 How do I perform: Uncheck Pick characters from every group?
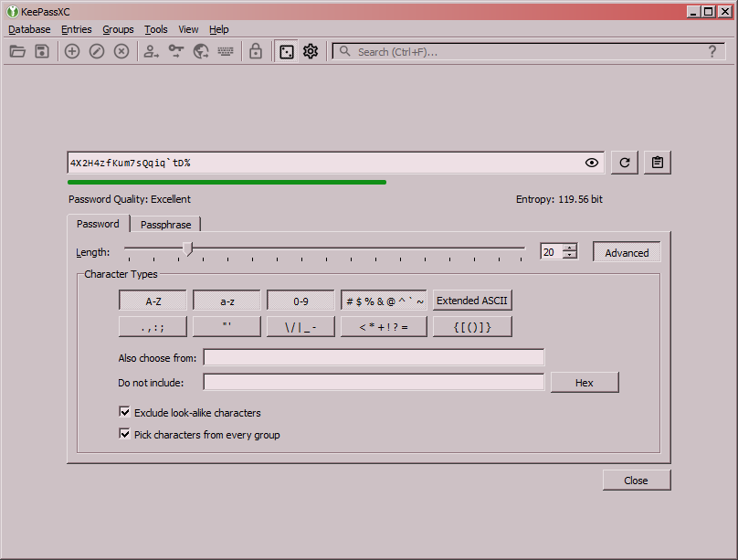pos(125,433)
